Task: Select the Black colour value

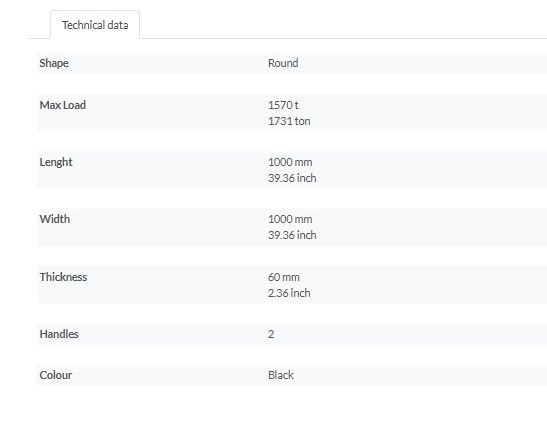Action: 281,375
